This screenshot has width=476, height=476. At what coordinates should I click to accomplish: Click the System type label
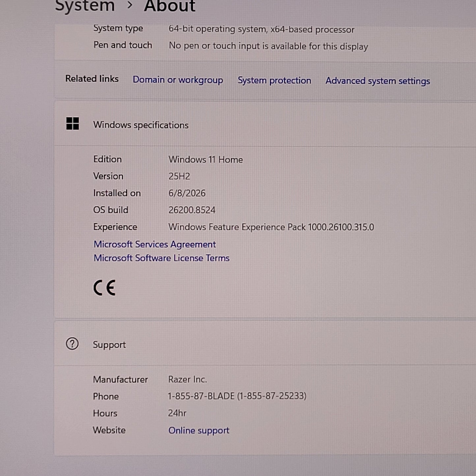[x=118, y=28]
